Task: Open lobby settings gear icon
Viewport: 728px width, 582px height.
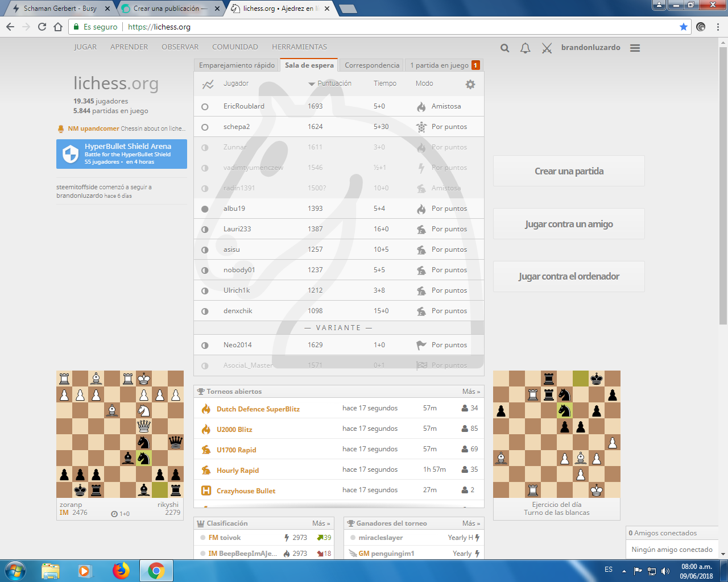Action: click(x=470, y=84)
